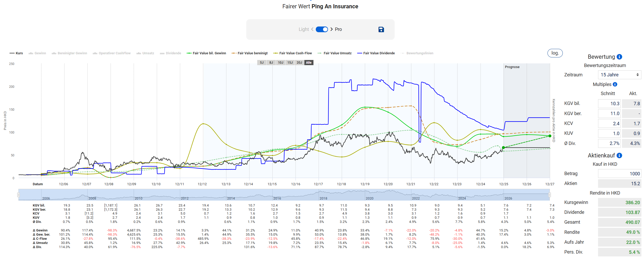Open the Zeitraum 15 Jahre dropdown
The width and height of the screenshot is (644, 259).
pyautogui.click(x=619, y=75)
